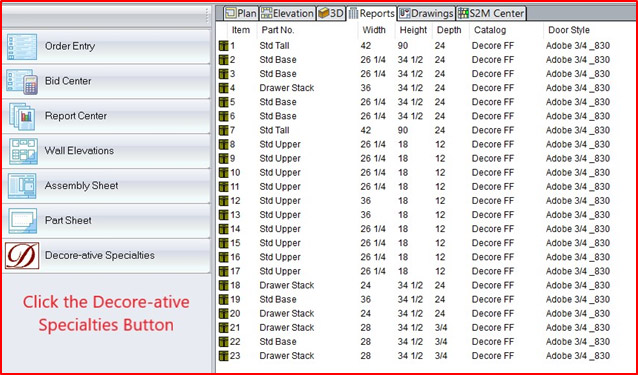Select the Reports tab
The width and height of the screenshot is (638, 375).
click(x=372, y=13)
